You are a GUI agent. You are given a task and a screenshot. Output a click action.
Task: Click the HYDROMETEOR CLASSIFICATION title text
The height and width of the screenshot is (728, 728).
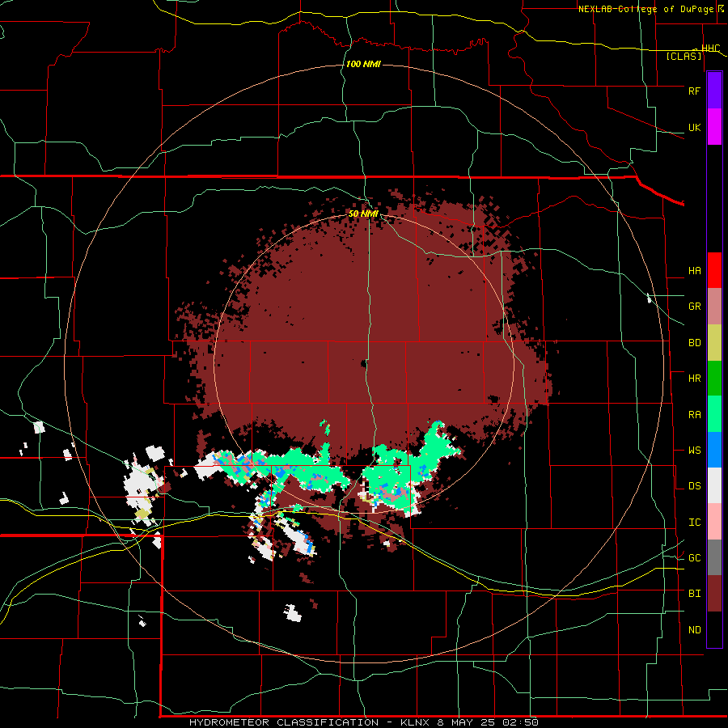pyautogui.click(x=284, y=722)
